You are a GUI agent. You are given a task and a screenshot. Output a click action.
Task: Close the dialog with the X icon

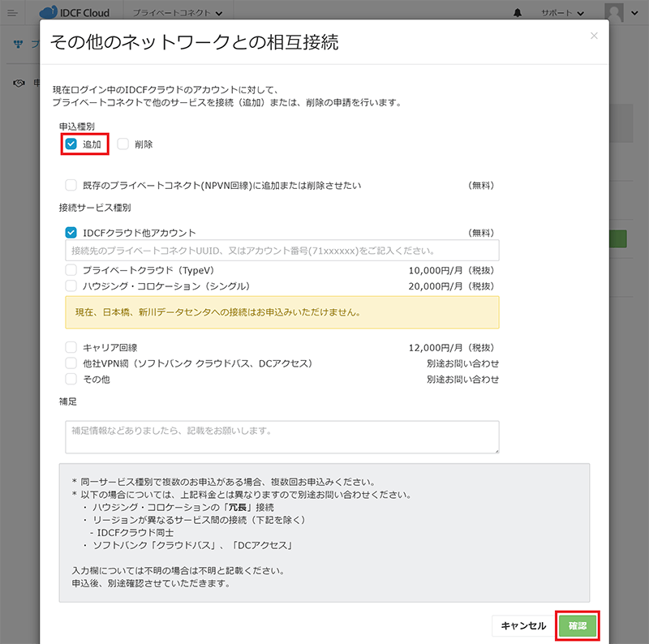point(594,36)
